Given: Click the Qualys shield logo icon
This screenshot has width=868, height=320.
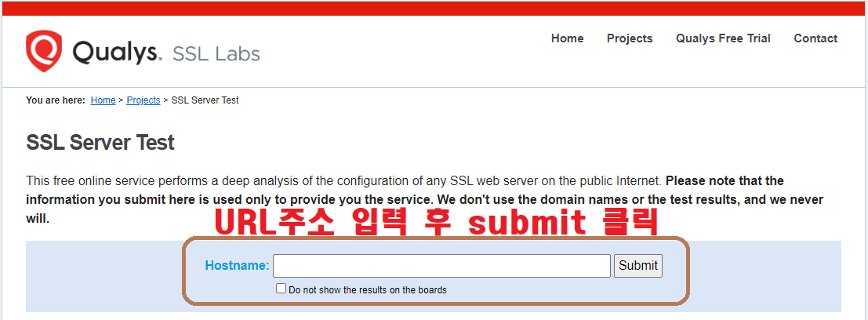Looking at the screenshot, I should click(x=44, y=52).
